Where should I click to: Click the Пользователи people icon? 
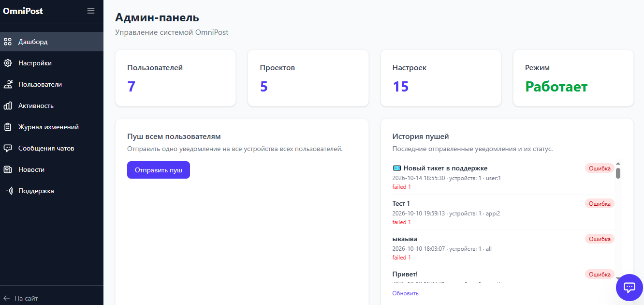coord(8,84)
